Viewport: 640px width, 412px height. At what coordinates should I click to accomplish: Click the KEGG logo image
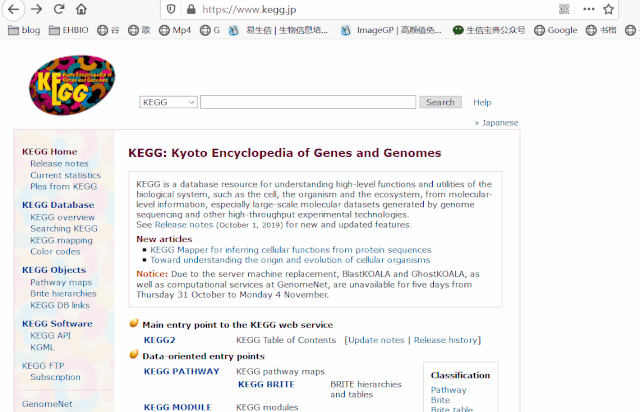click(x=72, y=85)
